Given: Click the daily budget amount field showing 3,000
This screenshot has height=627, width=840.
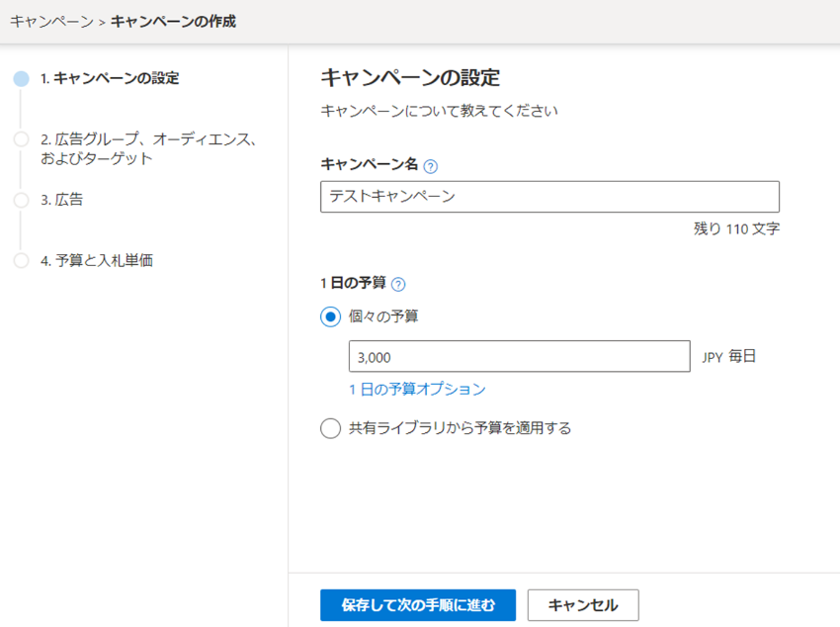Looking at the screenshot, I should (x=519, y=356).
